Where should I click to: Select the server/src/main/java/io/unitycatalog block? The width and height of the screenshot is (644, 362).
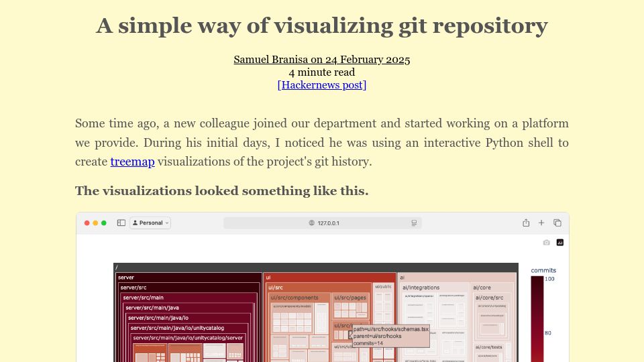point(189,328)
